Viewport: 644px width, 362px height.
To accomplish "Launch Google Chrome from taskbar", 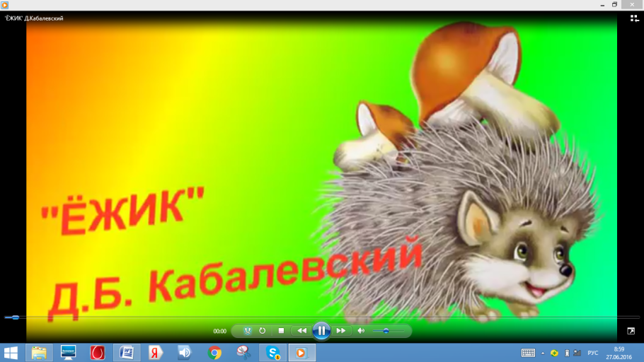I will click(214, 352).
